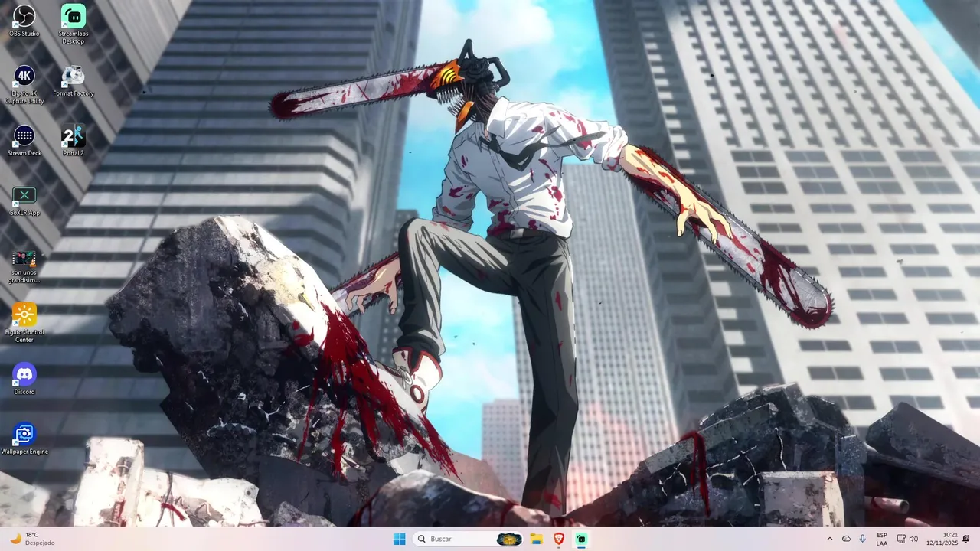
Task: Open the OneDrive cloud tray icon
Action: coord(846,539)
